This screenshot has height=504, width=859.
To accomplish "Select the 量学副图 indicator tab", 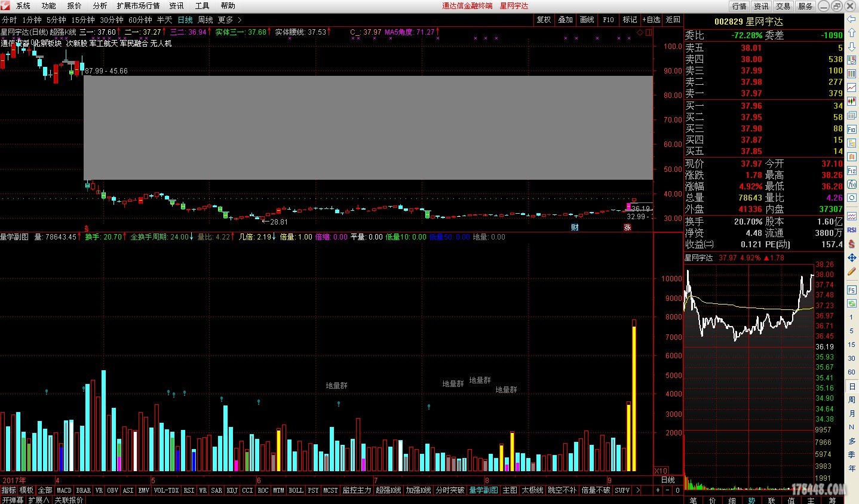I will pyautogui.click(x=483, y=490).
